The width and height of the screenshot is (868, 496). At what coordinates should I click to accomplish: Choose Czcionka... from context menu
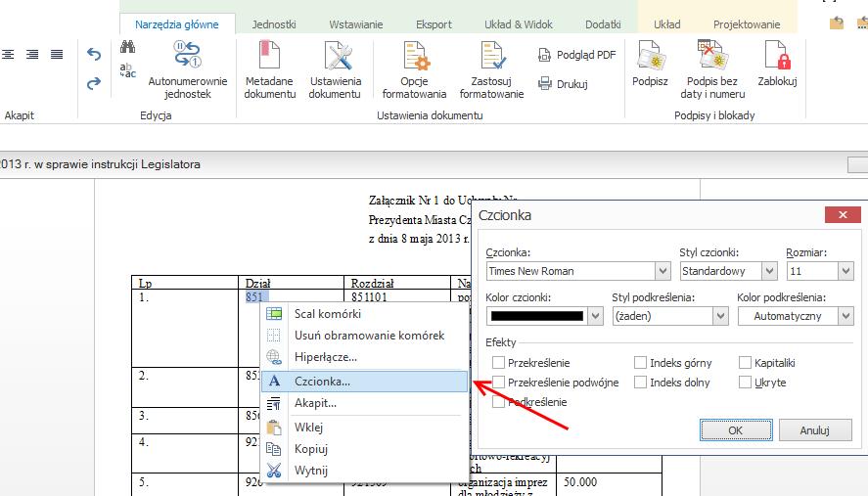pyautogui.click(x=365, y=382)
